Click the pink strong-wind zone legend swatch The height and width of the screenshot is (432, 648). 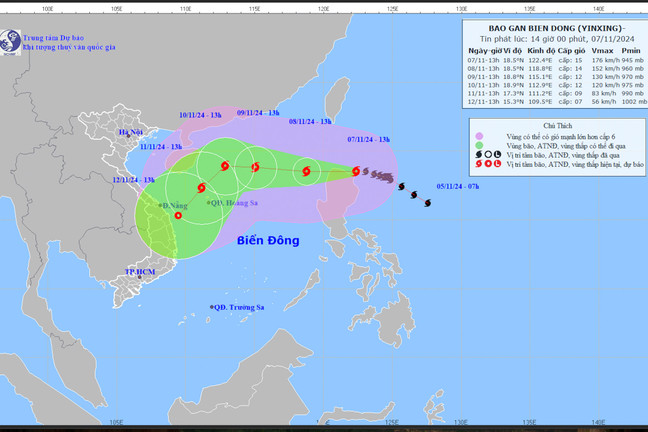(x=480, y=135)
